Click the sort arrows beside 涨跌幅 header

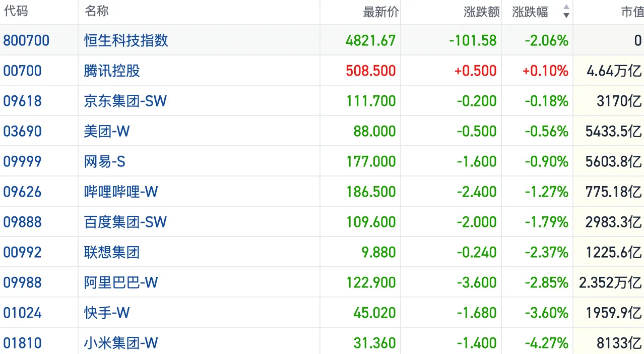[566, 12]
